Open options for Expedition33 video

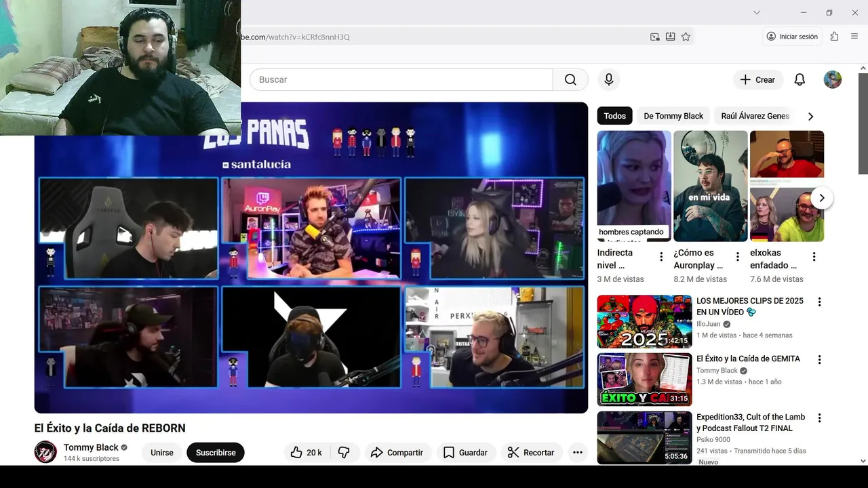[x=819, y=418]
